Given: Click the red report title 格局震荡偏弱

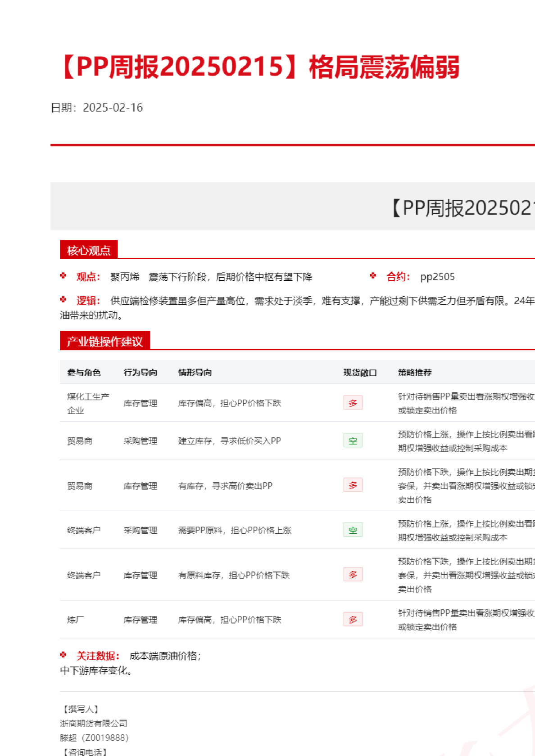Looking at the screenshot, I should 384,67.
